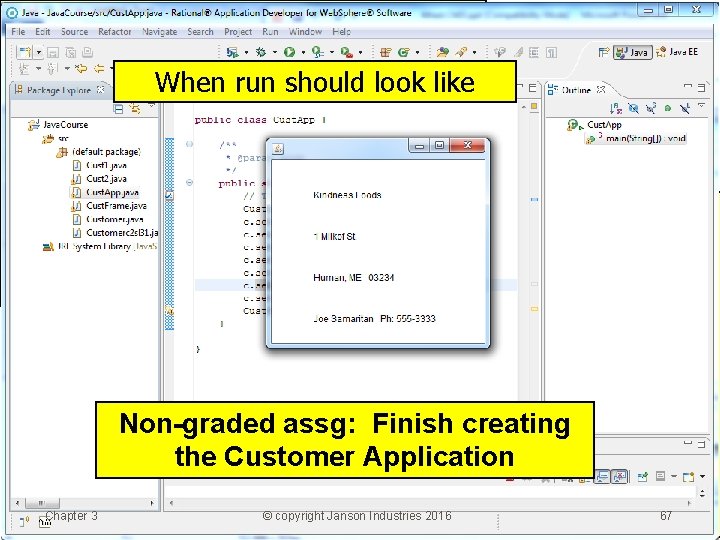This screenshot has height=540, width=720.
Task: Click the Print toolbar icon
Action: (87, 53)
